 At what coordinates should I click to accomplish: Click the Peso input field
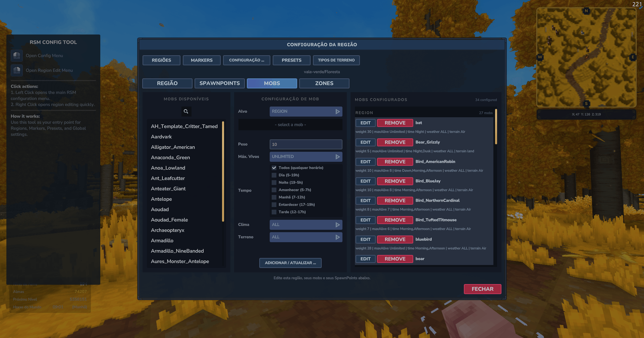[x=306, y=144]
